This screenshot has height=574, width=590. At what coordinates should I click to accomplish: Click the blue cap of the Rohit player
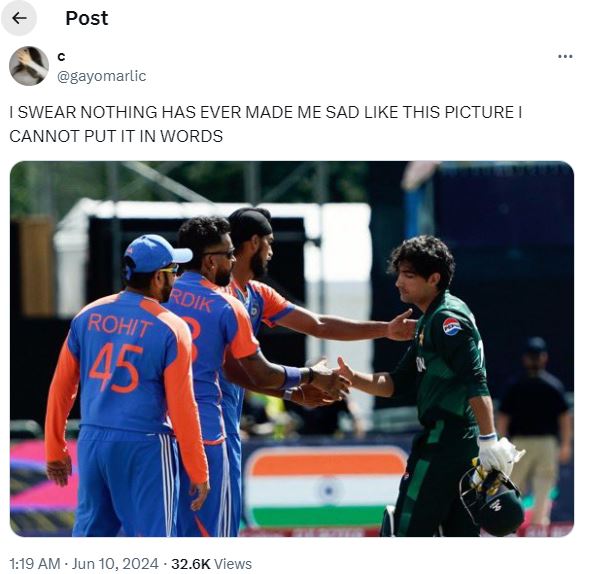155,253
